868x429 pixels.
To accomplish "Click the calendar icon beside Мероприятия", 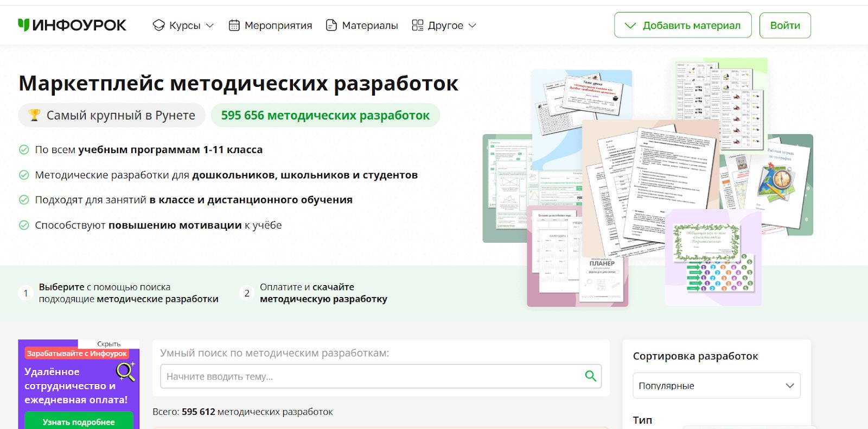I will click(x=234, y=26).
